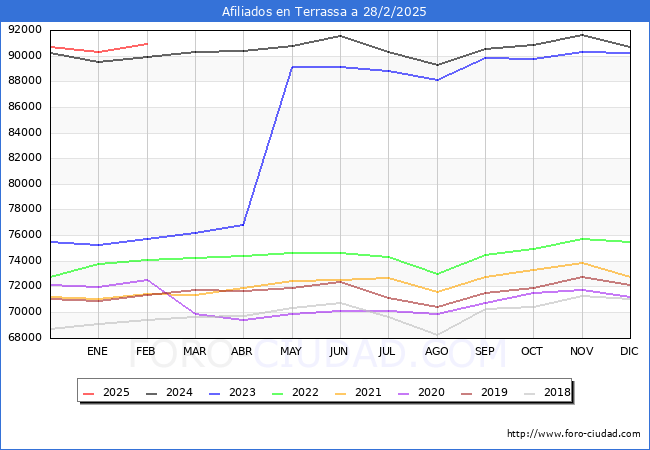Click the 2024 line's November peak

[x=582, y=35]
